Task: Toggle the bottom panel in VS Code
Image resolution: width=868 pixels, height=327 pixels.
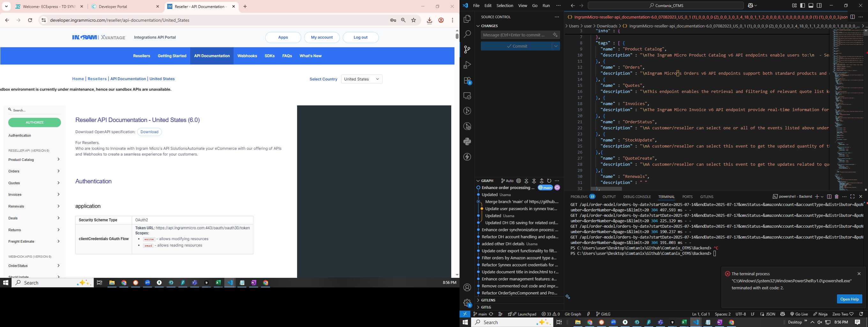Action: click(x=811, y=5)
